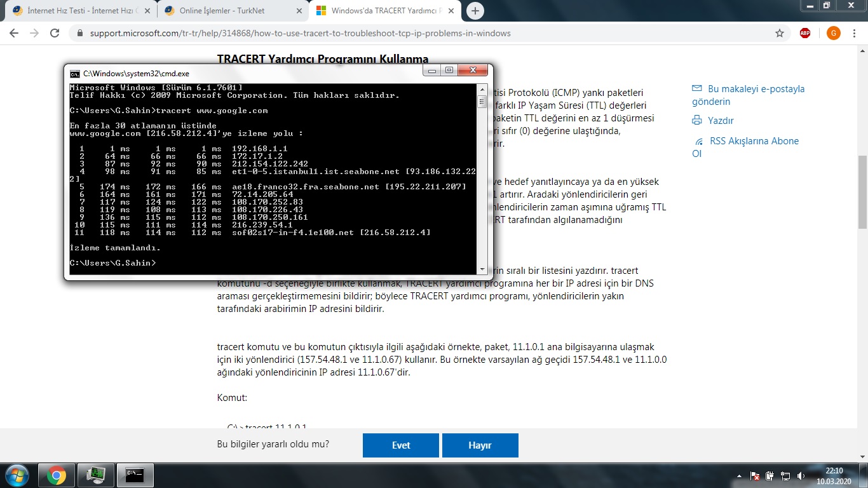Open the network monitor taskbar app
The height and width of the screenshot is (488, 868).
coord(96,475)
